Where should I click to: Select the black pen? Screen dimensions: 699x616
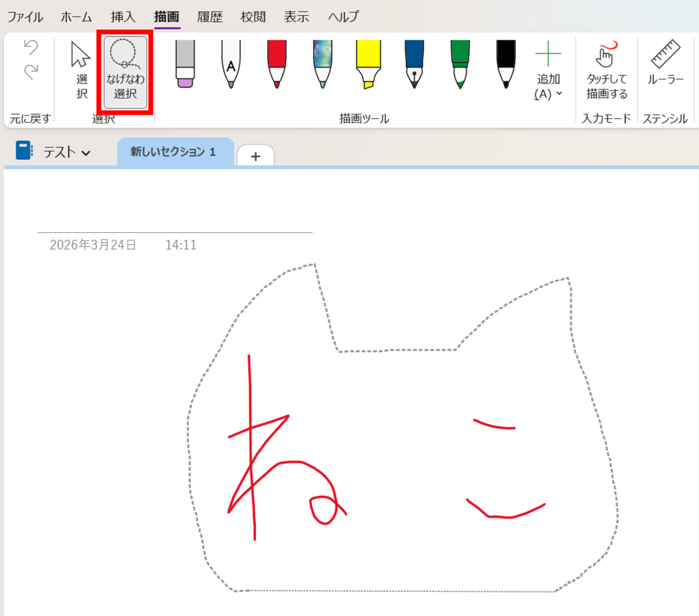(506, 65)
